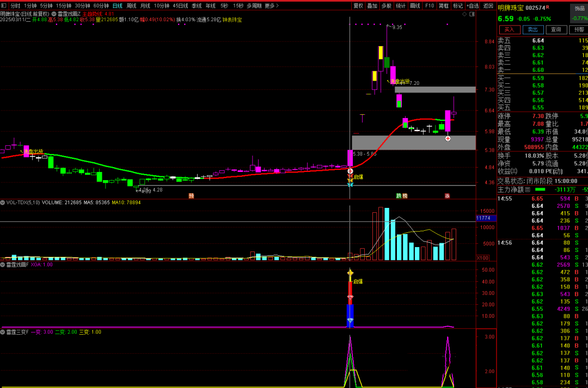
Task: Select the 60分钟 period tab
Action: [x=101, y=5]
